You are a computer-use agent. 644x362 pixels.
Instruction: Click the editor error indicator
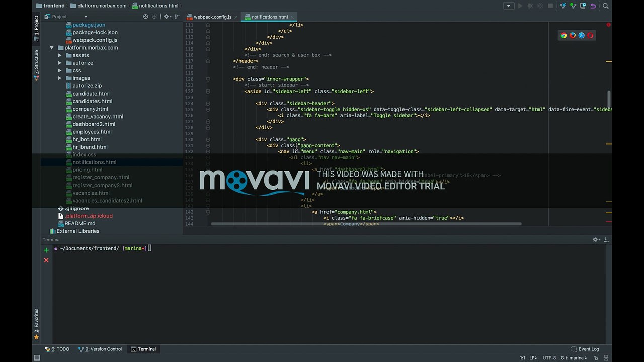point(608,25)
